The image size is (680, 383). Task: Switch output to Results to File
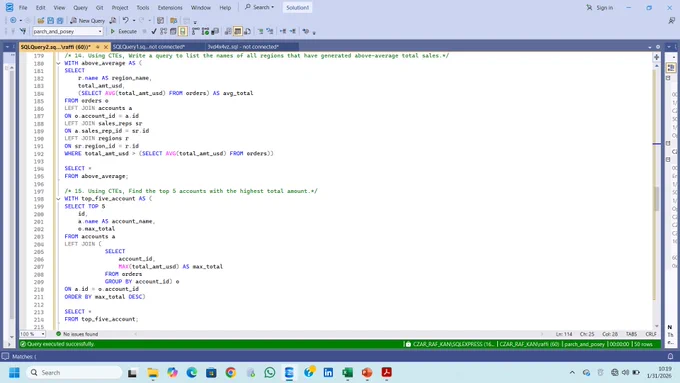[x=247, y=31]
